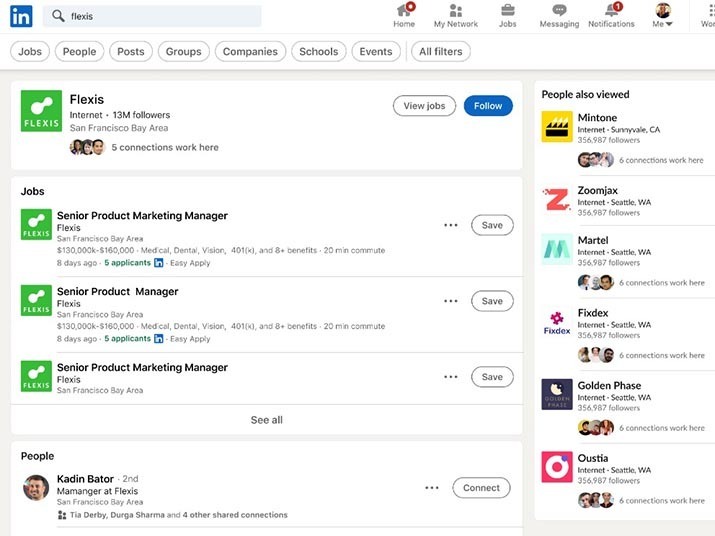The height and width of the screenshot is (536, 715).
Task: Open third Senior Product Marketing Manager listing
Action: (142, 367)
